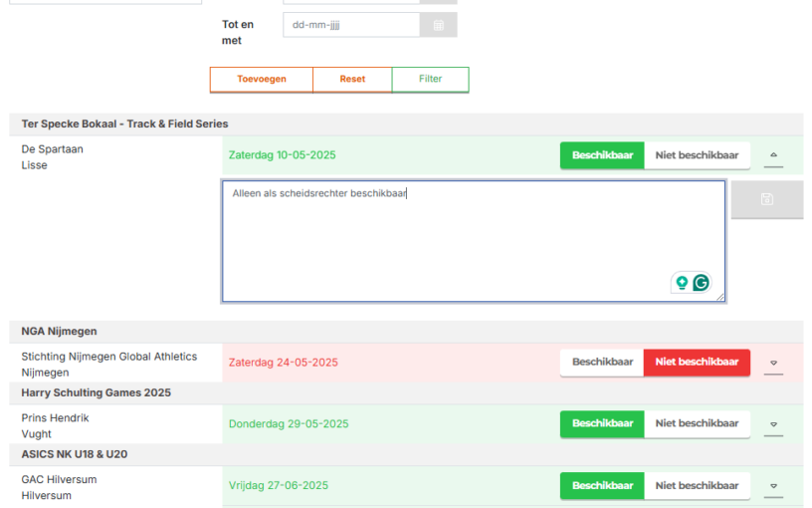This screenshot has width=812, height=508.
Task: Set NGA Nijmegen 24-05-2025 to Beschikbaar
Action: pos(602,363)
